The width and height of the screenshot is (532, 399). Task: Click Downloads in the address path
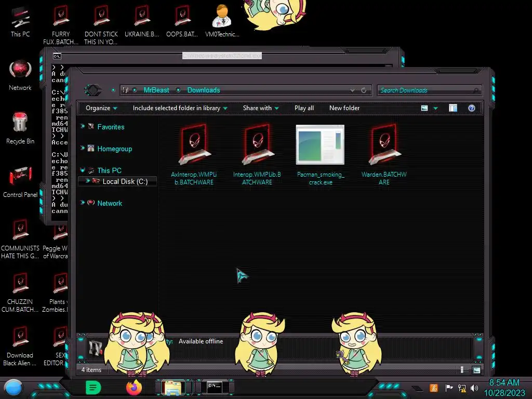click(204, 90)
